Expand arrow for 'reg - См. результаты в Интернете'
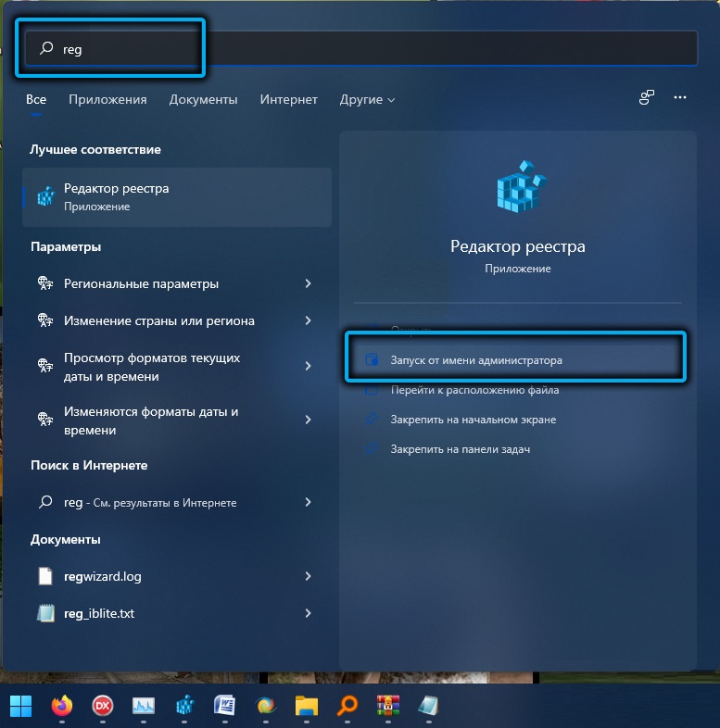 (x=308, y=502)
